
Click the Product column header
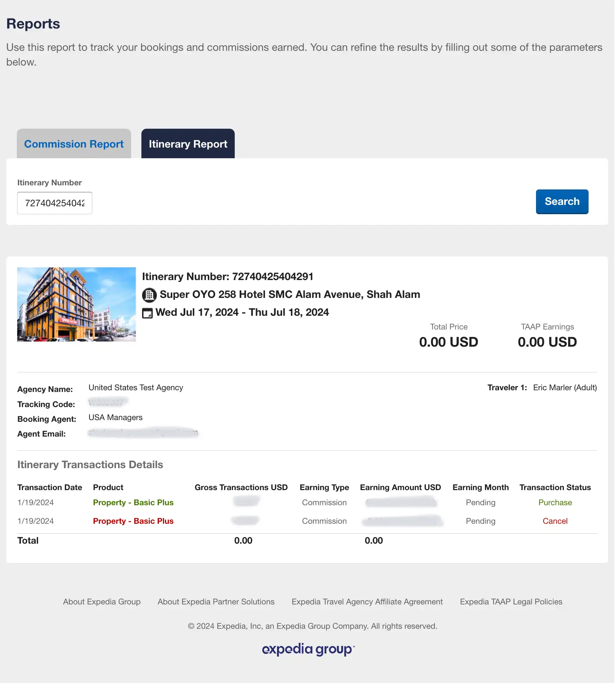click(x=108, y=487)
